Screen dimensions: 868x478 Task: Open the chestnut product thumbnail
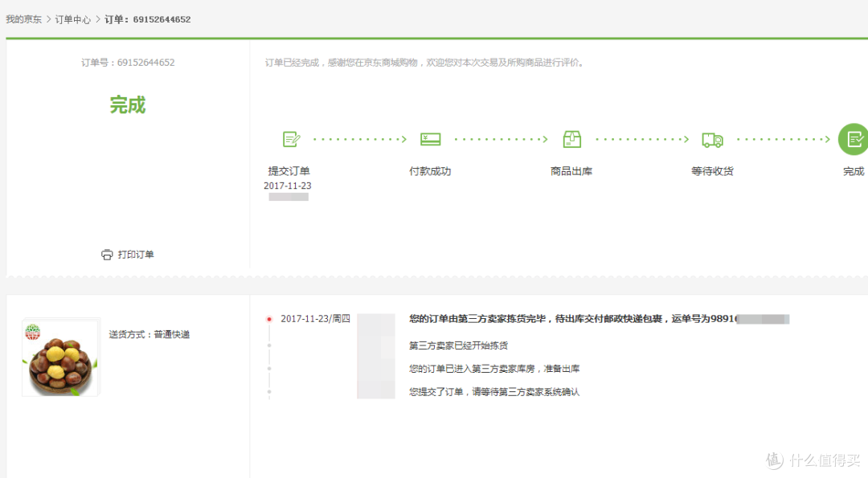[60, 357]
